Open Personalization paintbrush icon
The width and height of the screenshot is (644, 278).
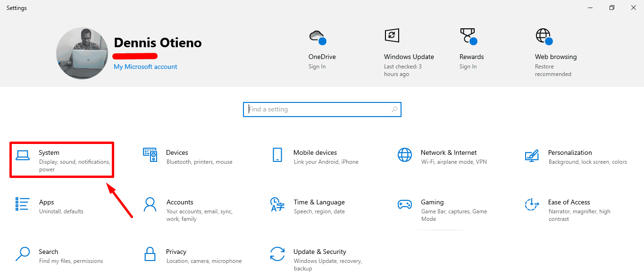coord(532,155)
